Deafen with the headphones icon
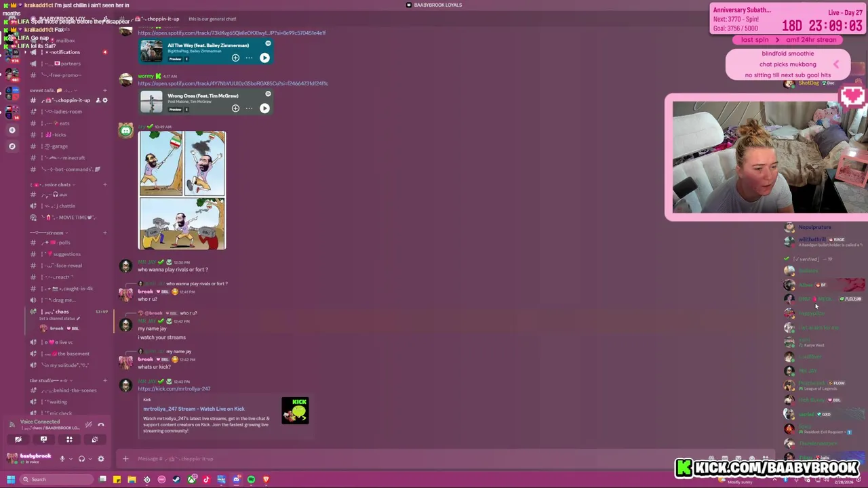The width and height of the screenshot is (868, 488). pos(81,459)
